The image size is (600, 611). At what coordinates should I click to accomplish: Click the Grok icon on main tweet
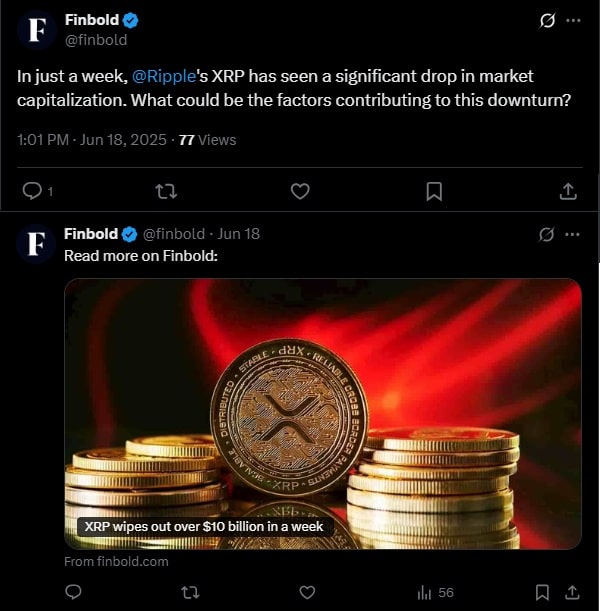click(x=547, y=20)
